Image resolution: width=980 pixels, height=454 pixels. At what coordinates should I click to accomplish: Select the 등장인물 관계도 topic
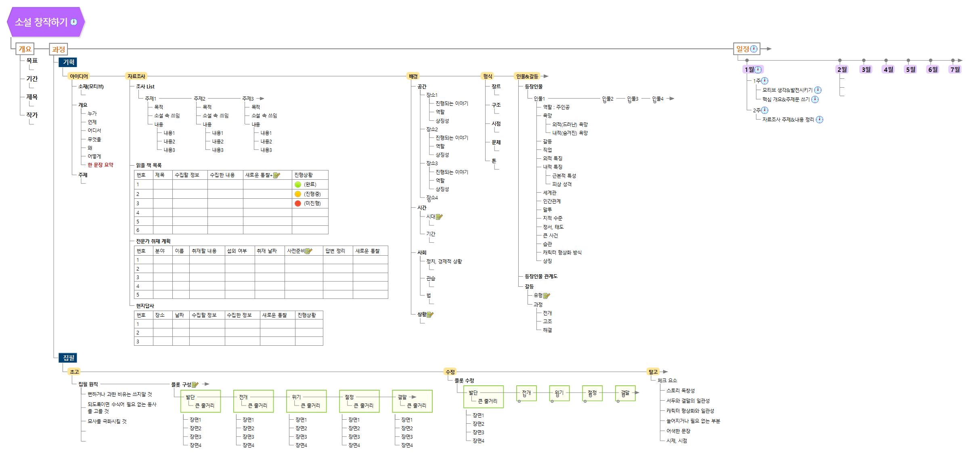tap(541, 276)
